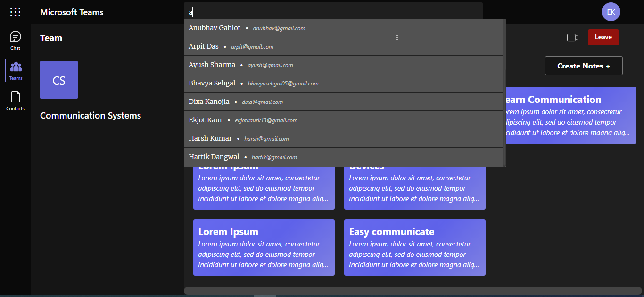Open the vertical three-dot options menu
The image size is (644, 297).
coord(397,38)
